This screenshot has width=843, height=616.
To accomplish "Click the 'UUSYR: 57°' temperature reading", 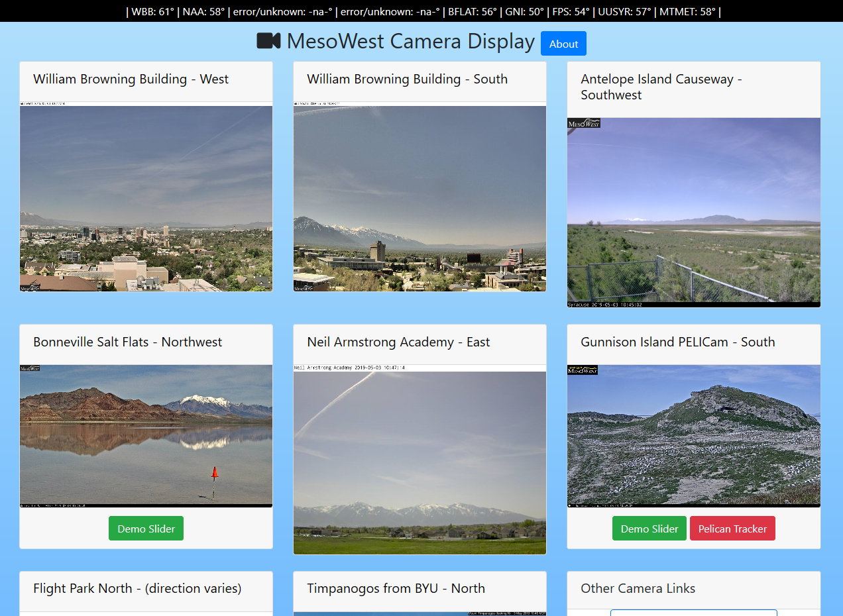I will 624,11.
